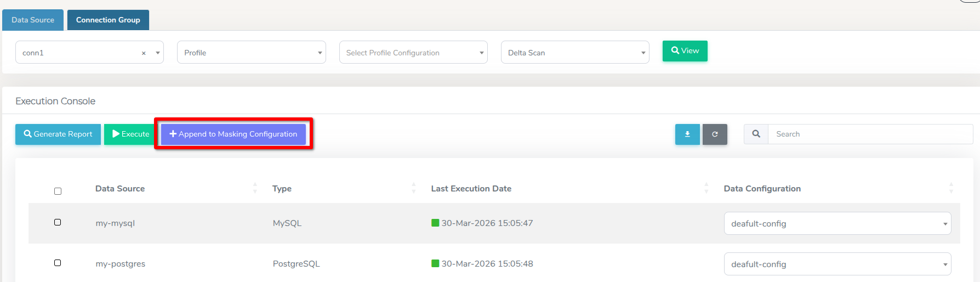Sort by Last Execution Date arrows

706,188
